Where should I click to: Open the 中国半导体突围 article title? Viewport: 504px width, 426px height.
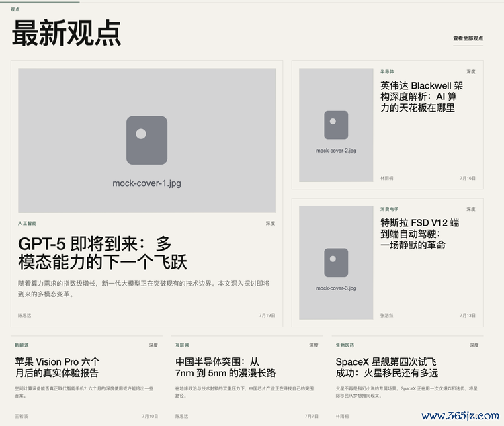(225, 367)
